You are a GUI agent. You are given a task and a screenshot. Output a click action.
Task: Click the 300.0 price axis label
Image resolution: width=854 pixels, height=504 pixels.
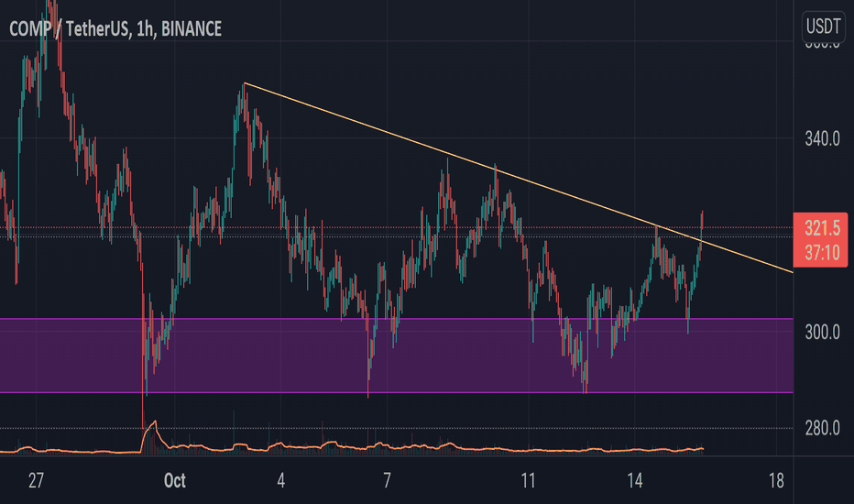pyautogui.click(x=822, y=332)
